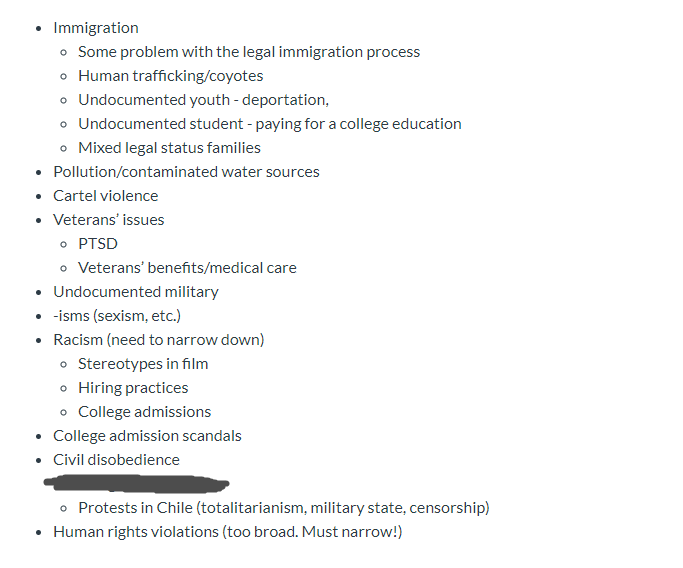Select the Cartel violence bullet text

tap(105, 196)
